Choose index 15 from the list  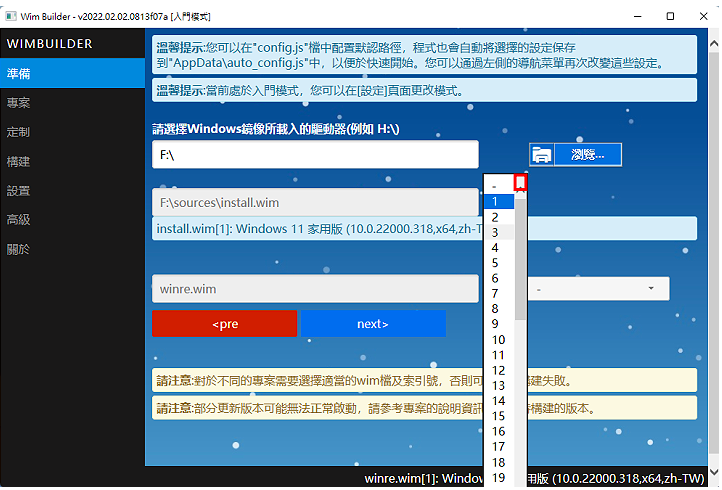pos(499,416)
